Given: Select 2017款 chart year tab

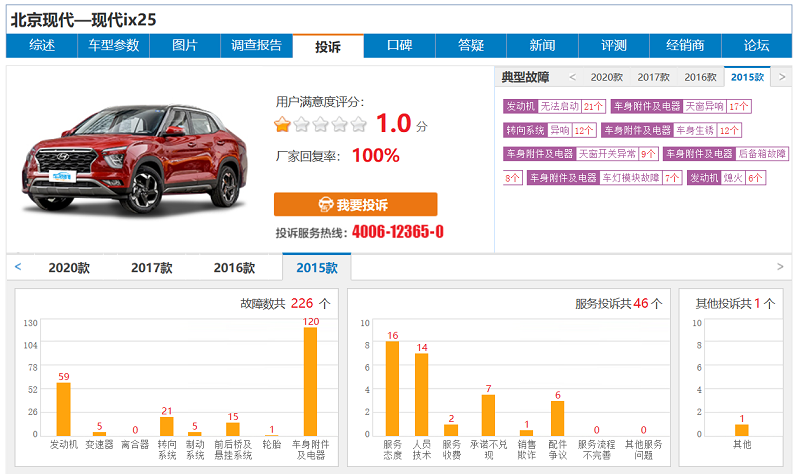Looking at the screenshot, I should (152, 267).
